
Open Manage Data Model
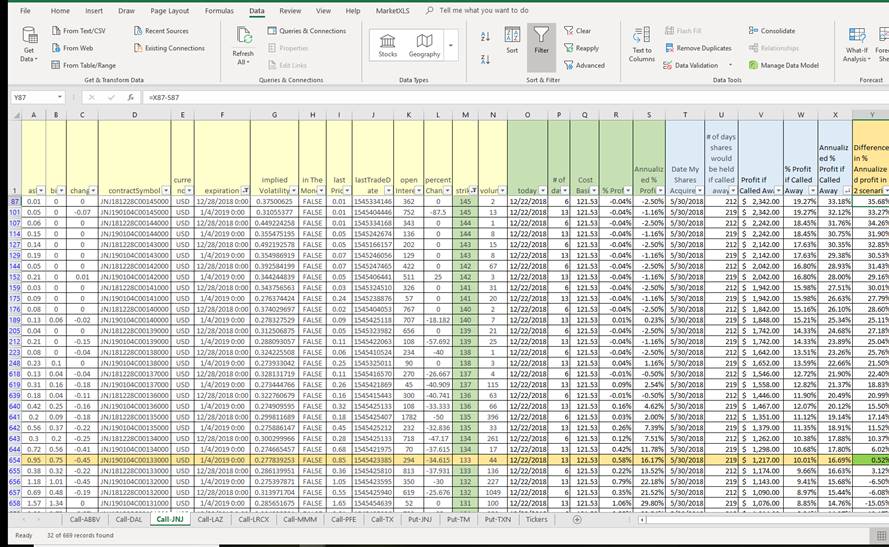coord(784,65)
